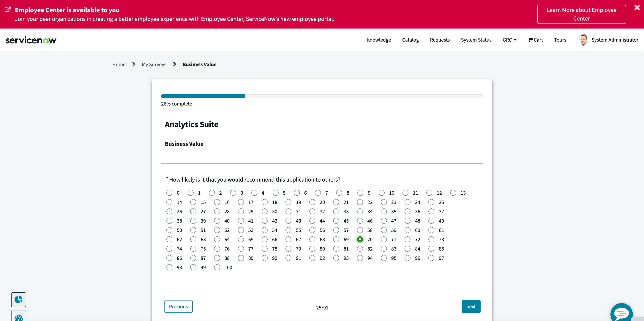The image size is (644, 321).
Task: Click the pie chart icon button
Action: 18,300
